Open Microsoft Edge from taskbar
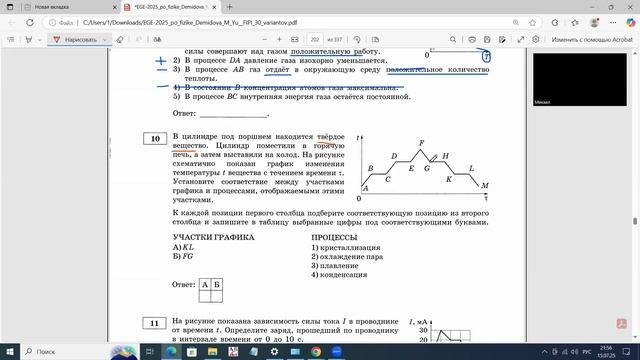Image resolution: width=640 pixels, height=360 pixels. 171,351
